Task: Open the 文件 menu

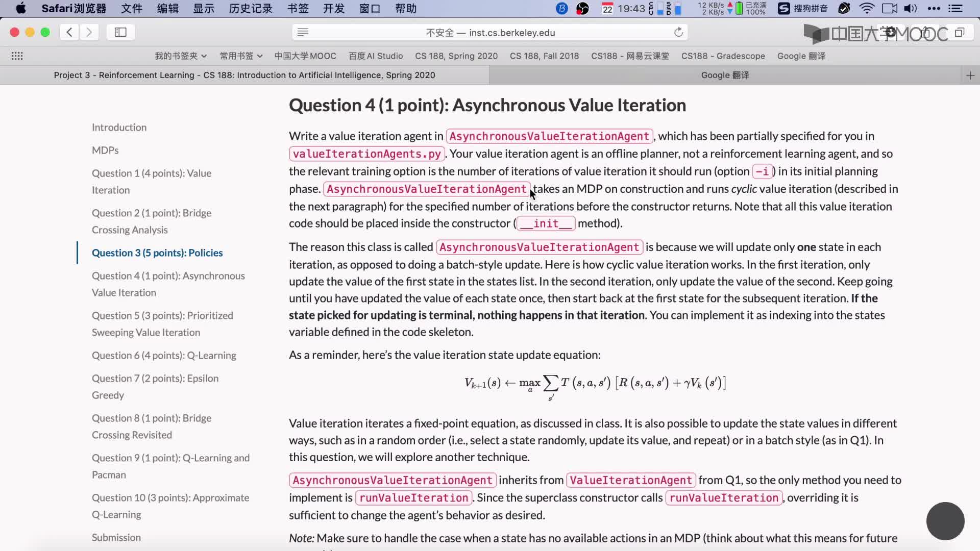Action: (x=132, y=8)
